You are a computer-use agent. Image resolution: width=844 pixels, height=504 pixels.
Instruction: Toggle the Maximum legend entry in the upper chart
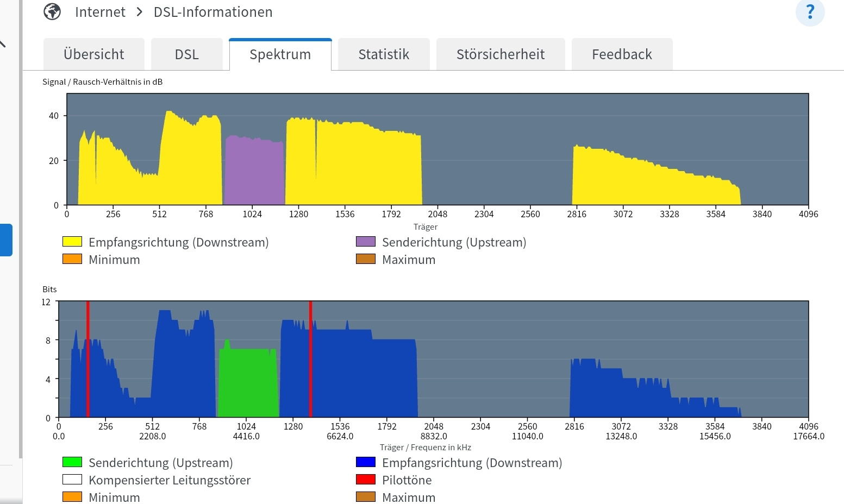365,259
